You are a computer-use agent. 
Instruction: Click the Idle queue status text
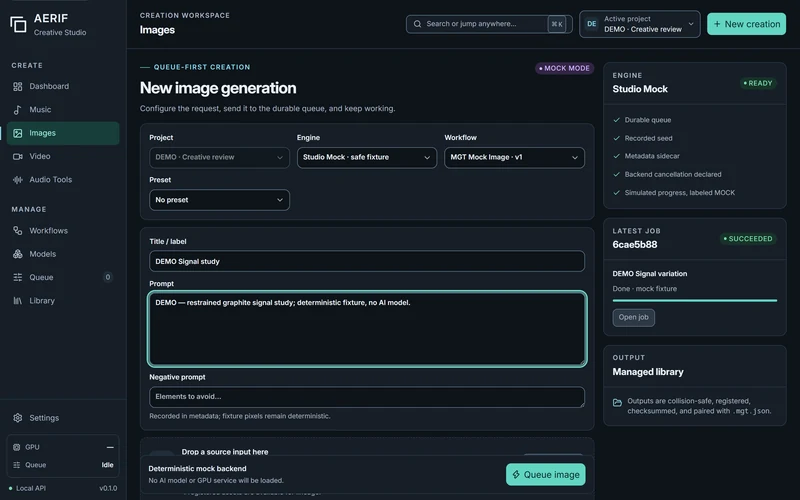coord(107,465)
